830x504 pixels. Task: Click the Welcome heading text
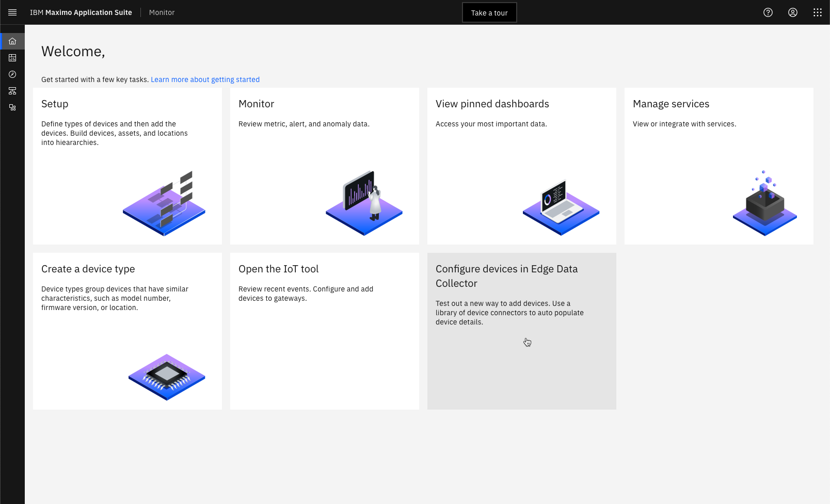coord(73,52)
